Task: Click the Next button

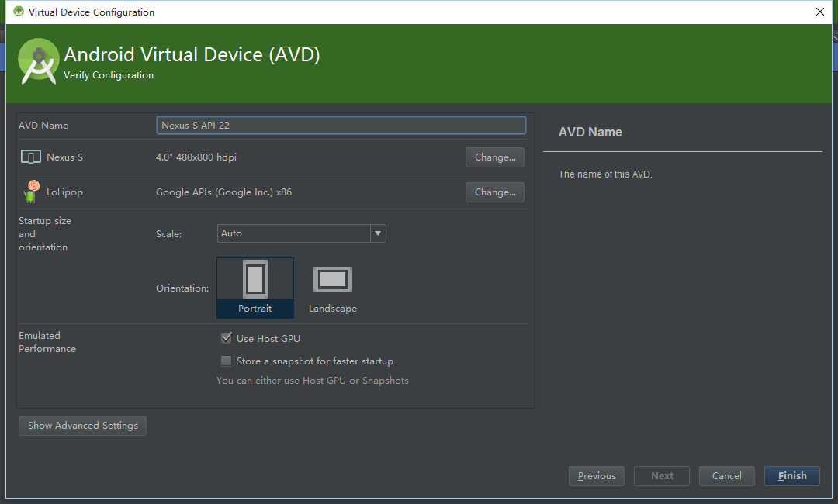Action: click(x=662, y=476)
